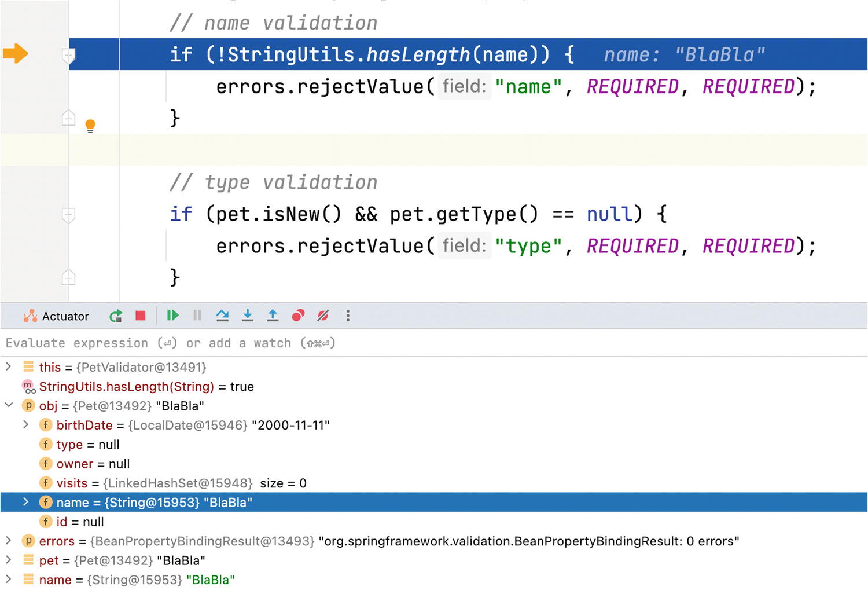Click the Pause program icon
Screen dimensions: 868x605
coord(197,316)
